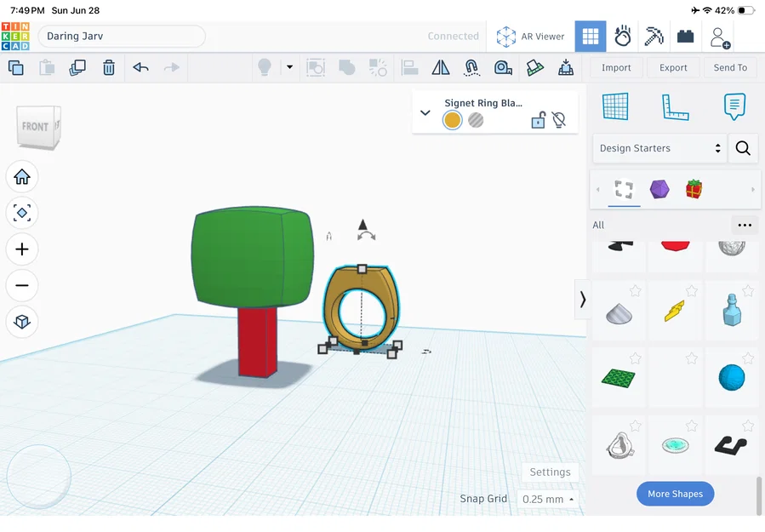
Task: Hide the selected shape lightbulb
Action: click(x=559, y=119)
